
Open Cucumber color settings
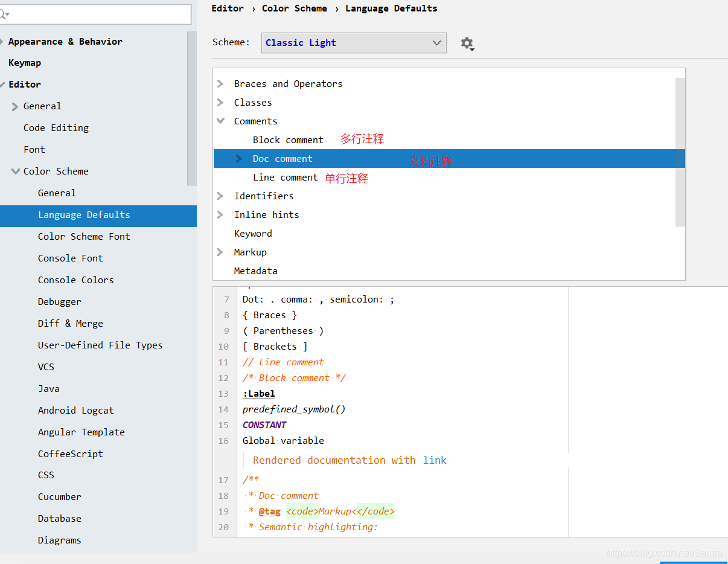click(60, 497)
